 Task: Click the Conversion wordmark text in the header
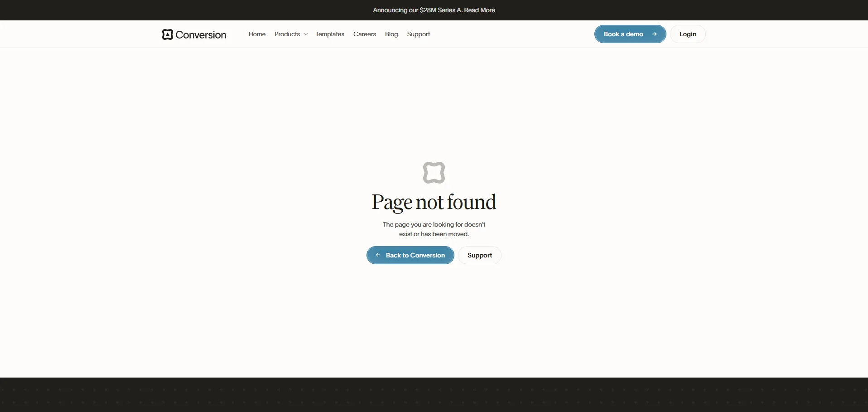(x=201, y=35)
